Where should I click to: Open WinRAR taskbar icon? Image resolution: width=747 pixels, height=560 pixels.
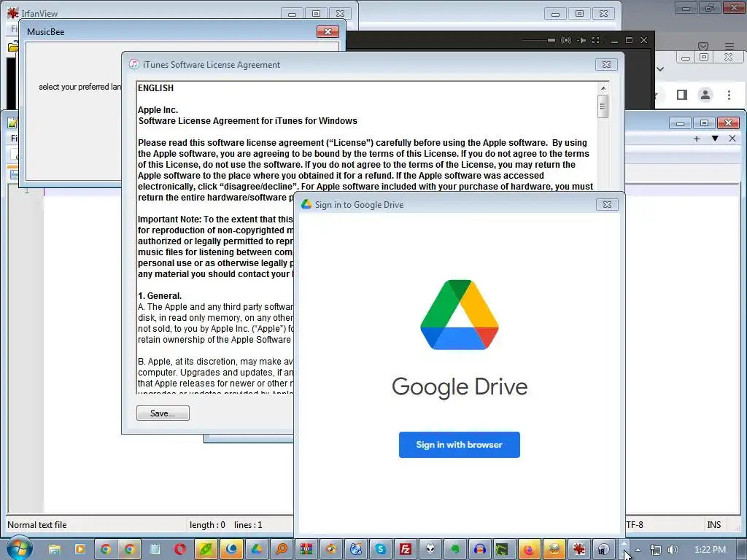306,550
